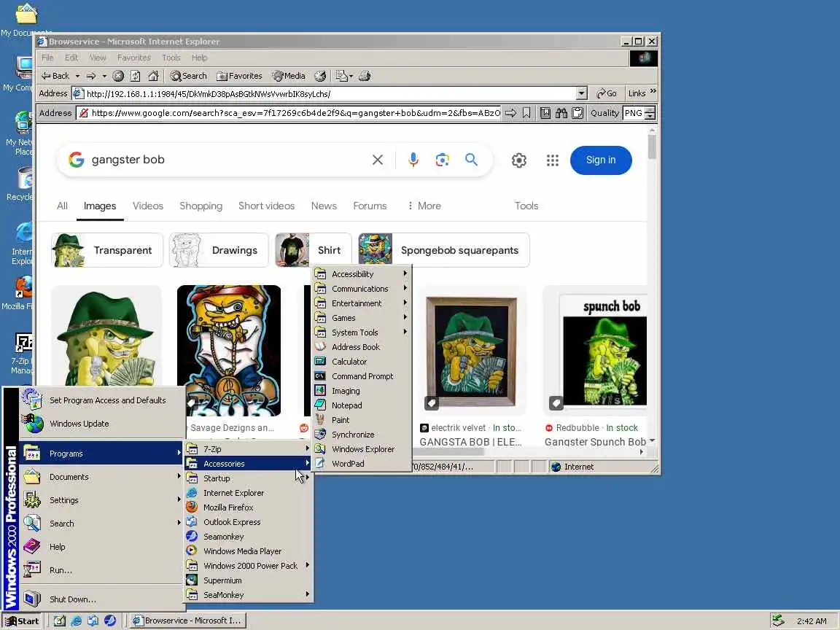Image resolution: width=840 pixels, height=630 pixels.
Task: Launch Calculator from Accessories menu
Action: click(362, 362)
